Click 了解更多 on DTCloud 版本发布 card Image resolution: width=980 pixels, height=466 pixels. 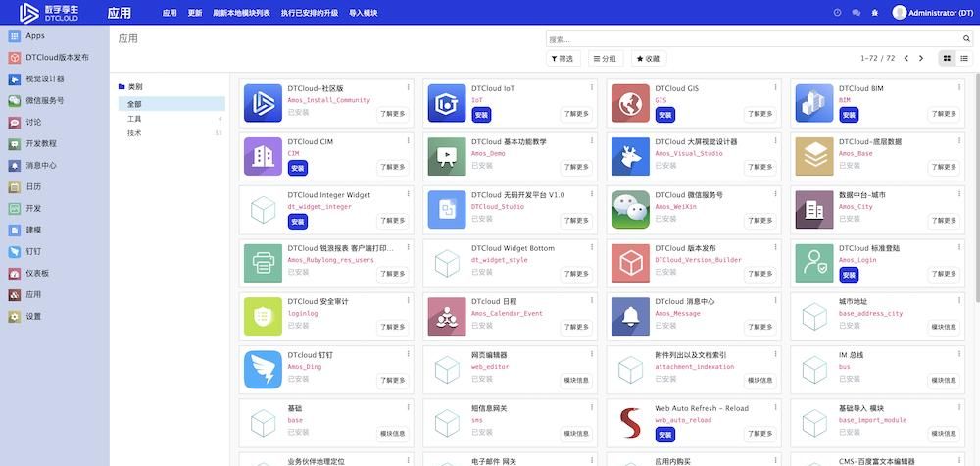(x=760, y=274)
